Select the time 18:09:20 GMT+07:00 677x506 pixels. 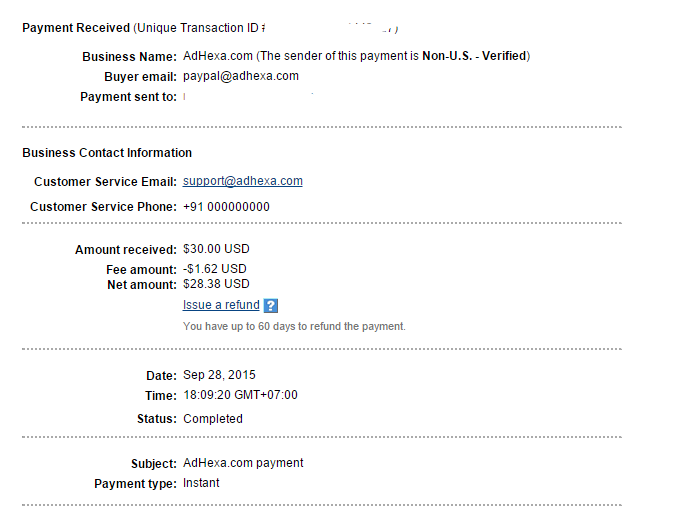[240, 395]
